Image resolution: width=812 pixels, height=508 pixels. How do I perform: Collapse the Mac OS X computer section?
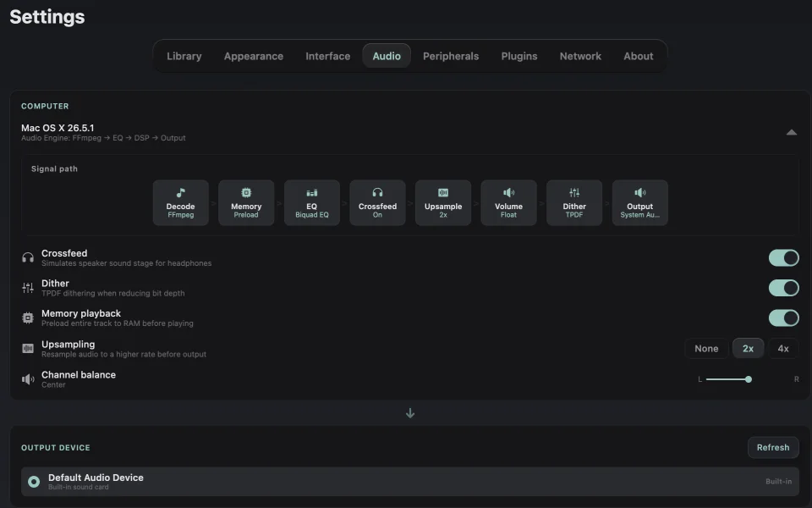coord(792,132)
